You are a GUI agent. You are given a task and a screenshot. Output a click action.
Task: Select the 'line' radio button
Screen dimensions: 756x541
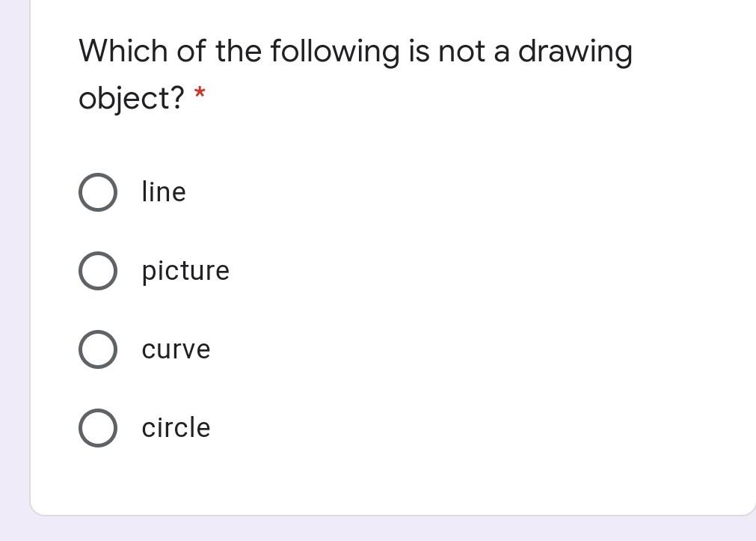coord(98,192)
